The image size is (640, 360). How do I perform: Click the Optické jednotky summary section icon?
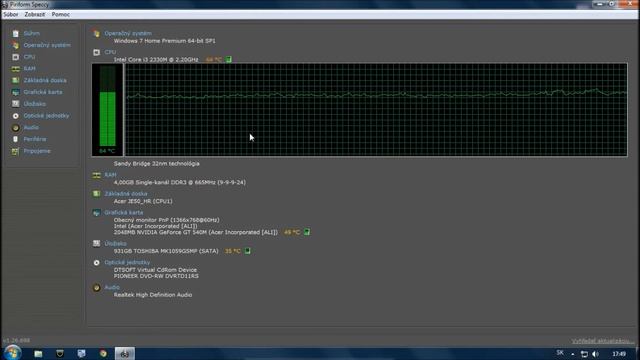96,263
